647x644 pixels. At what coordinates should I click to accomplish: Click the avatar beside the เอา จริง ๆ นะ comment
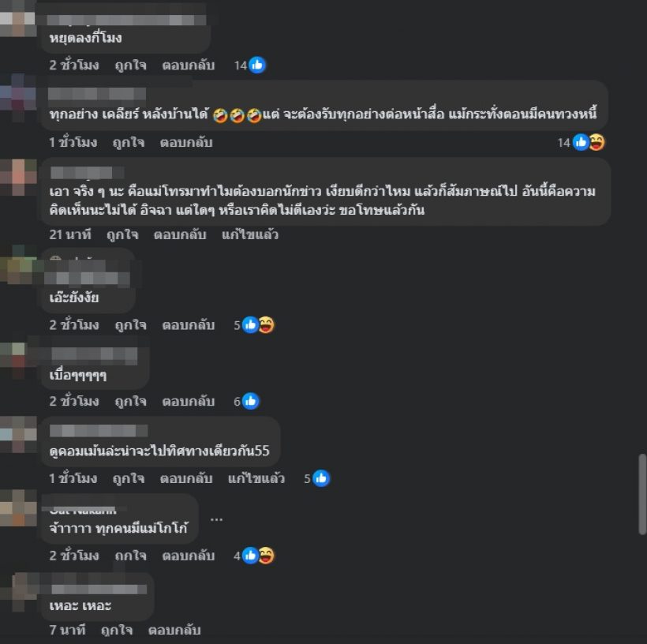tap(18, 178)
